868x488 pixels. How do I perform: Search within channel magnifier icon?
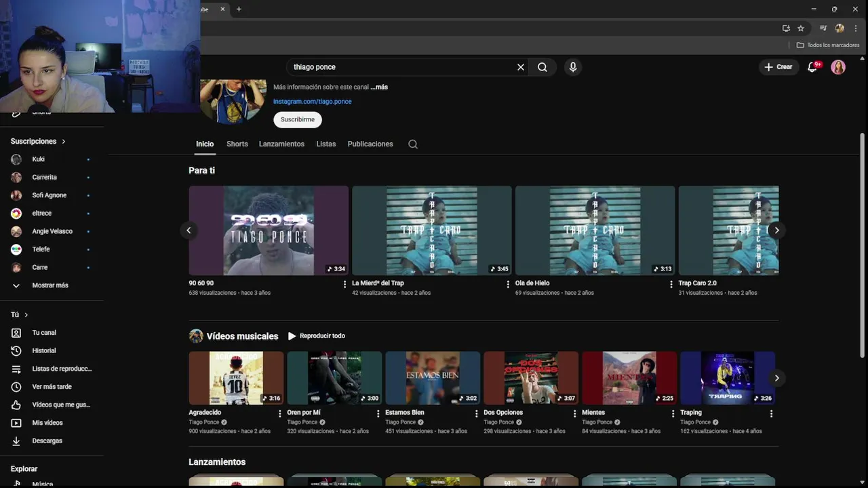coord(413,144)
